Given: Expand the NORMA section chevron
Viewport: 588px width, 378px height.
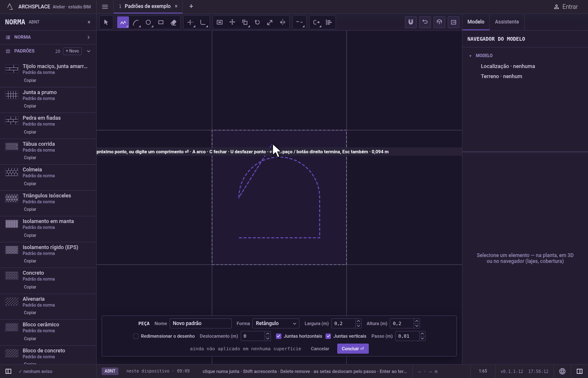Looking at the screenshot, I should 88,37.
